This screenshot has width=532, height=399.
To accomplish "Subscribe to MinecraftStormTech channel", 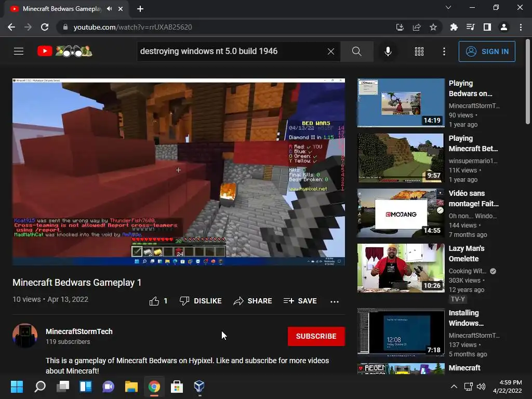I will [x=316, y=336].
